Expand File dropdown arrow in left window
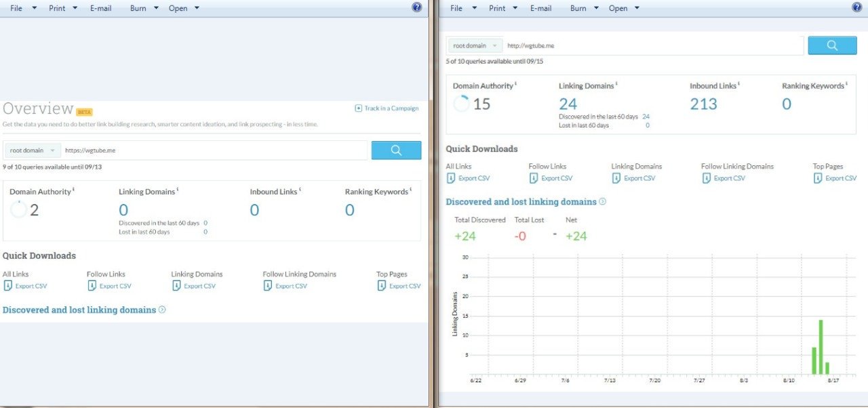 click(35, 8)
